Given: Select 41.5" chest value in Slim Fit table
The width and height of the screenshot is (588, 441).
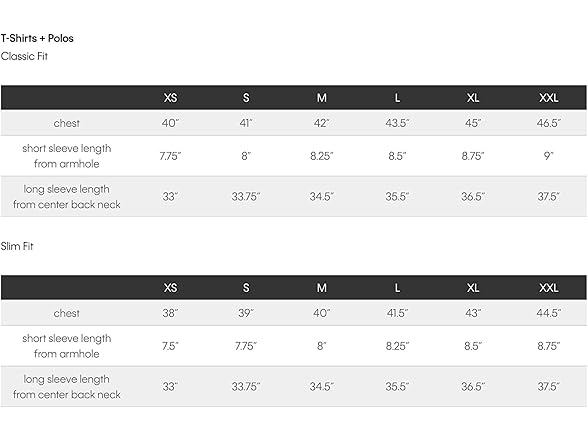Looking at the screenshot, I should coord(397,313).
